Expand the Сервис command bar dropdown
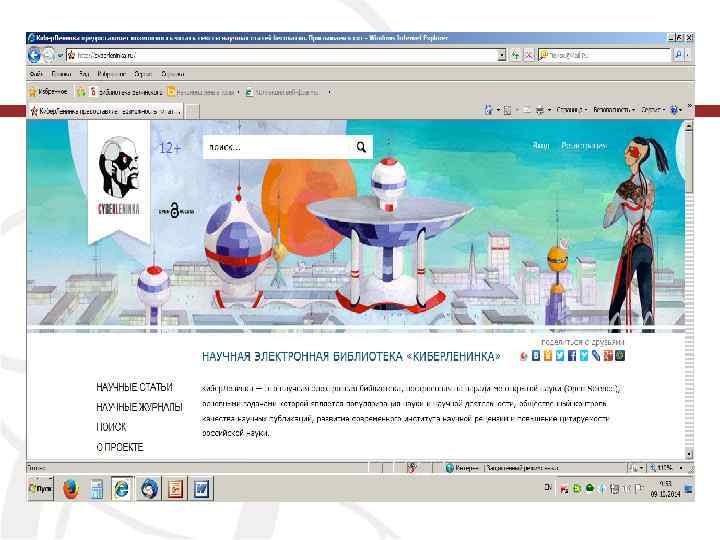 tap(652, 110)
